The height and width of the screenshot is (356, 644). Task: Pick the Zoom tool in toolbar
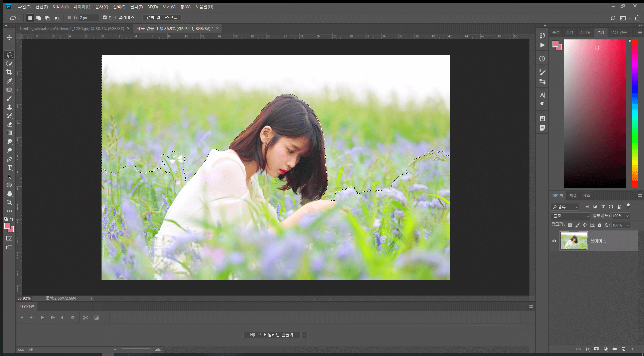click(9, 202)
